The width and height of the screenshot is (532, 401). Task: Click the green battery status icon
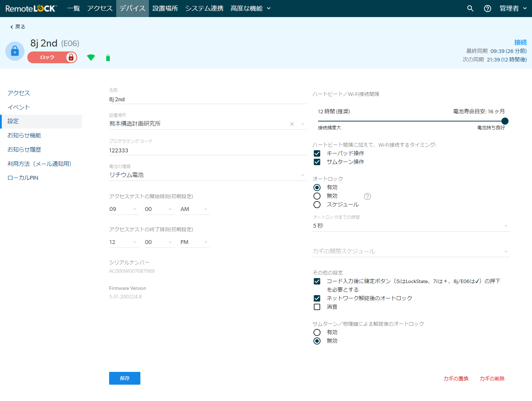[x=108, y=58]
